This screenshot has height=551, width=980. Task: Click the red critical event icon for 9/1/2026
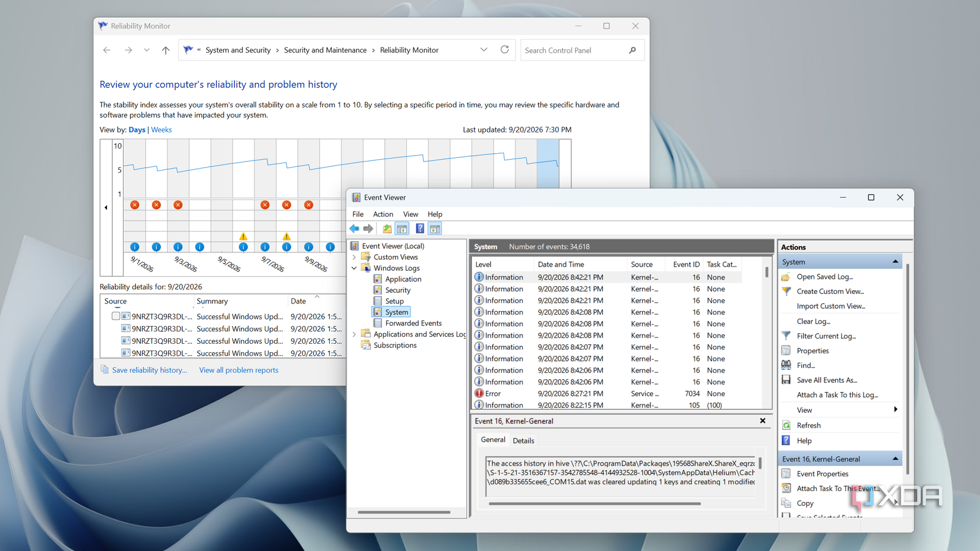point(135,205)
